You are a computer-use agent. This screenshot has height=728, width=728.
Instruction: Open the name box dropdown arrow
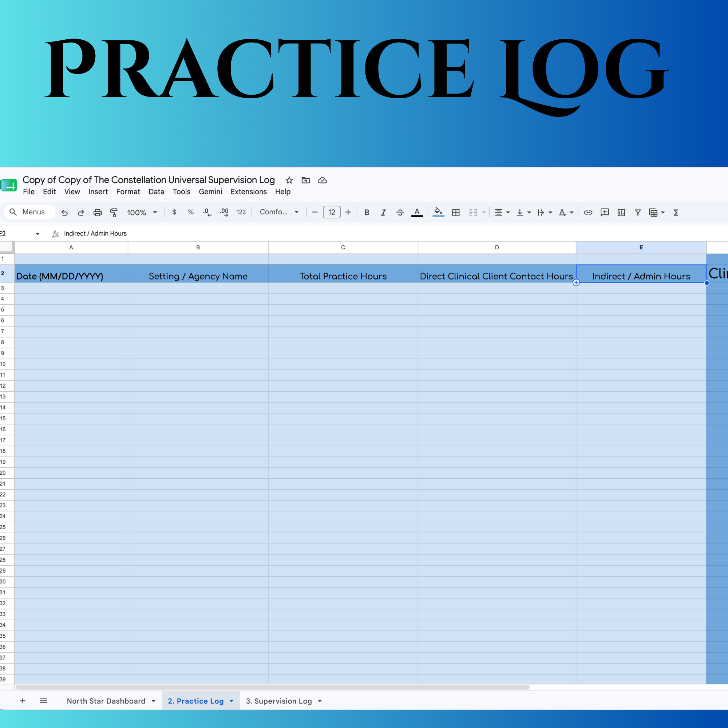(37, 234)
